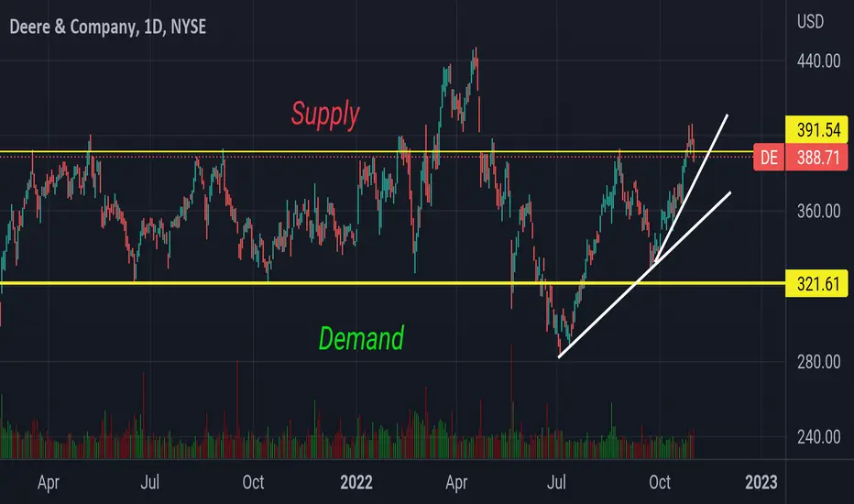Click the 2023 time axis label
Viewport: 854px width, 504px height.
click(761, 482)
